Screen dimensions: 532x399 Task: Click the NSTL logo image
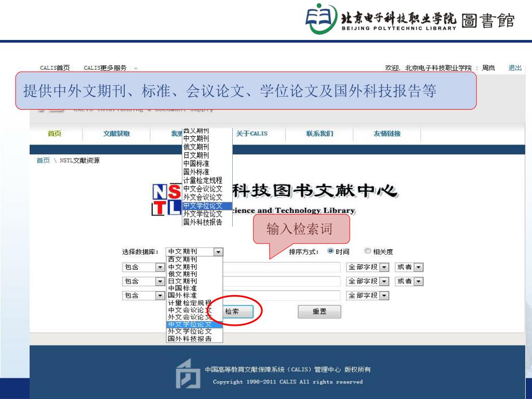click(166, 199)
